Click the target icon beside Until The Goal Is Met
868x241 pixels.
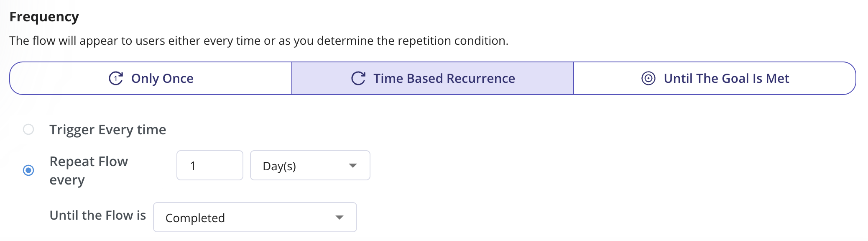point(648,78)
